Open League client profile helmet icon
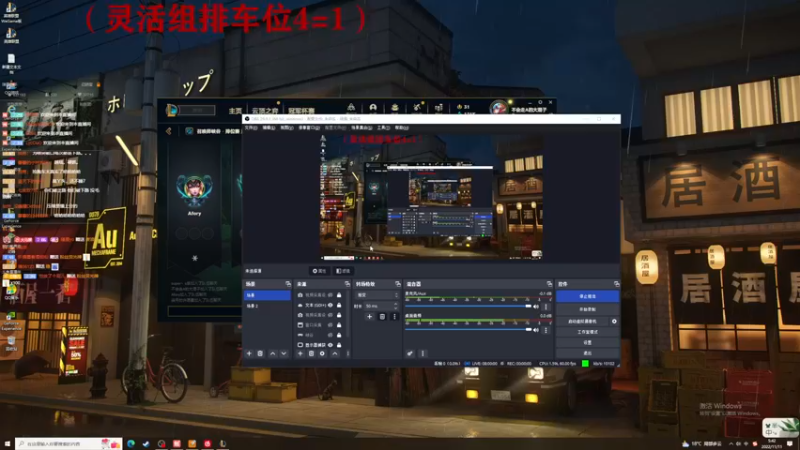Image resolution: width=800 pixels, height=450 pixels. click(x=373, y=108)
